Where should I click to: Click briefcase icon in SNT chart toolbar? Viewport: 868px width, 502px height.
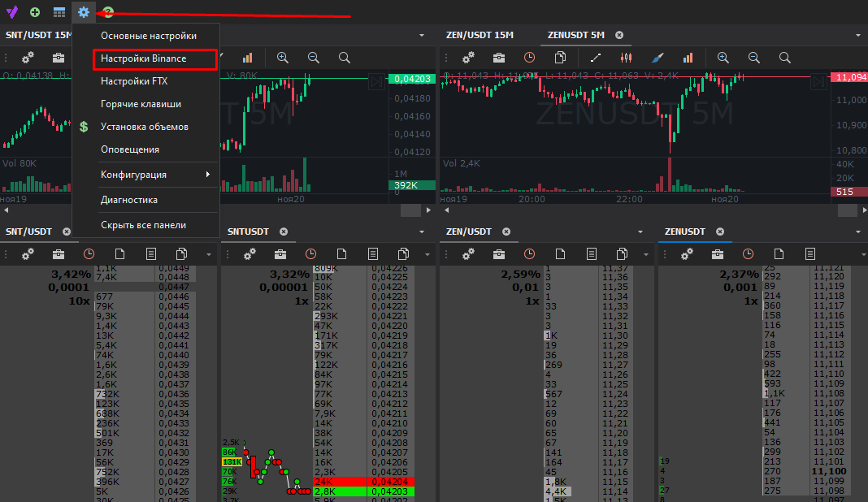(x=59, y=58)
